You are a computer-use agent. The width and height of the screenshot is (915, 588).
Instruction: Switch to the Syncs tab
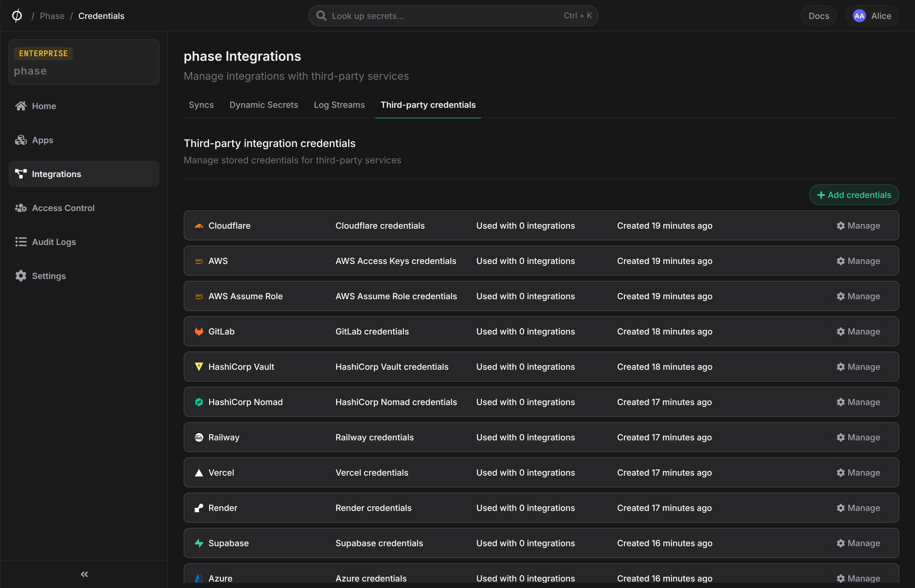[x=201, y=105]
